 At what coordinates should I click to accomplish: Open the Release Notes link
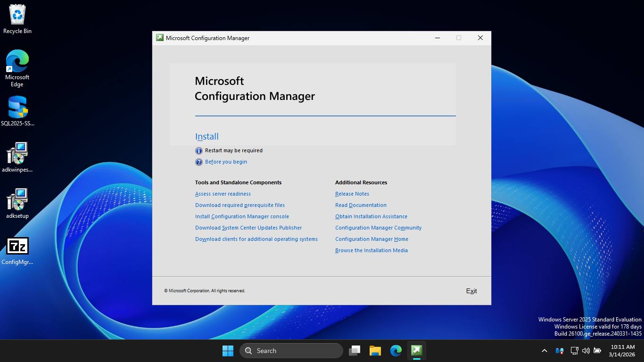tap(352, 194)
